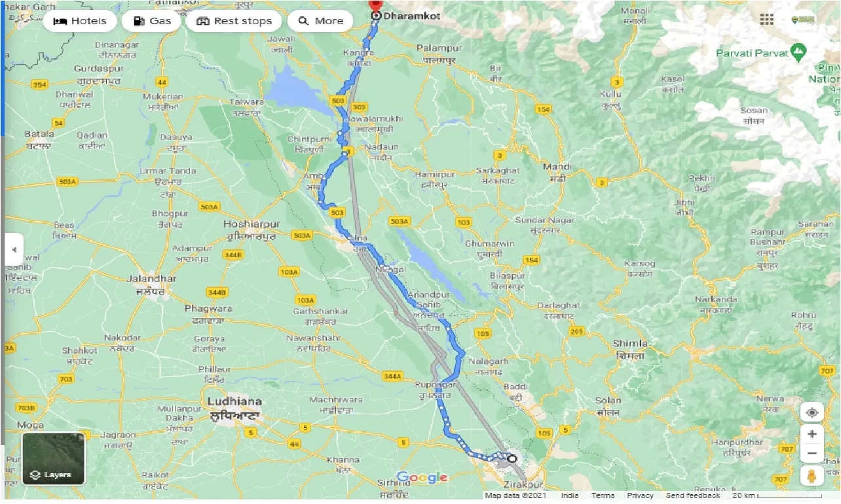Select the Parvati Parvat green park marker

(798, 52)
